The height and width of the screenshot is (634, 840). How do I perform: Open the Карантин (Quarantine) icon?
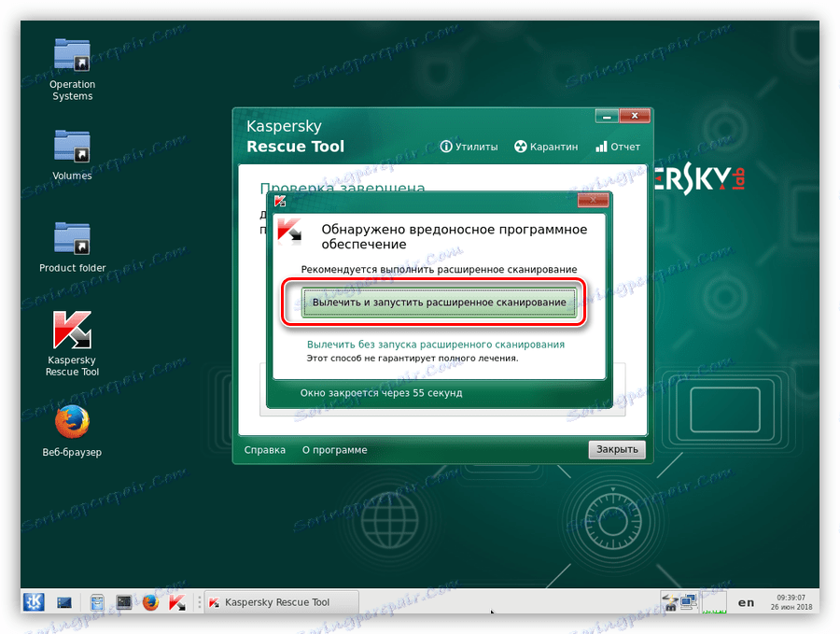[546, 146]
